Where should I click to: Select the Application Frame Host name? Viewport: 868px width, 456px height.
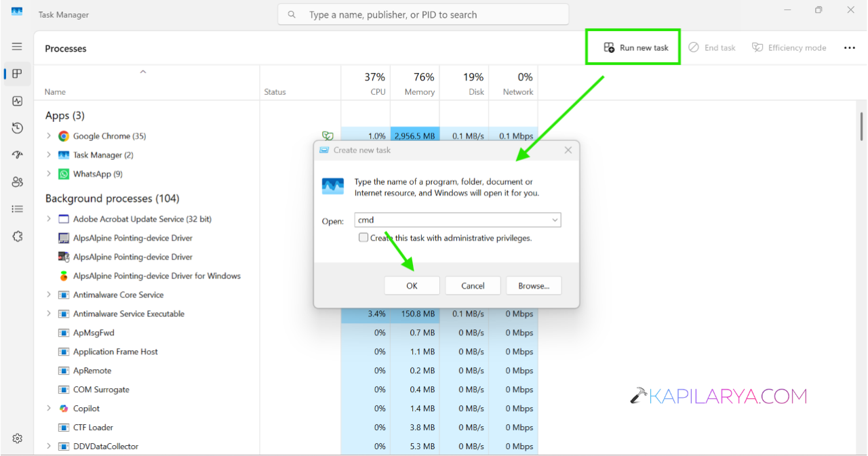pyautogui.click(x=115, y=352)
